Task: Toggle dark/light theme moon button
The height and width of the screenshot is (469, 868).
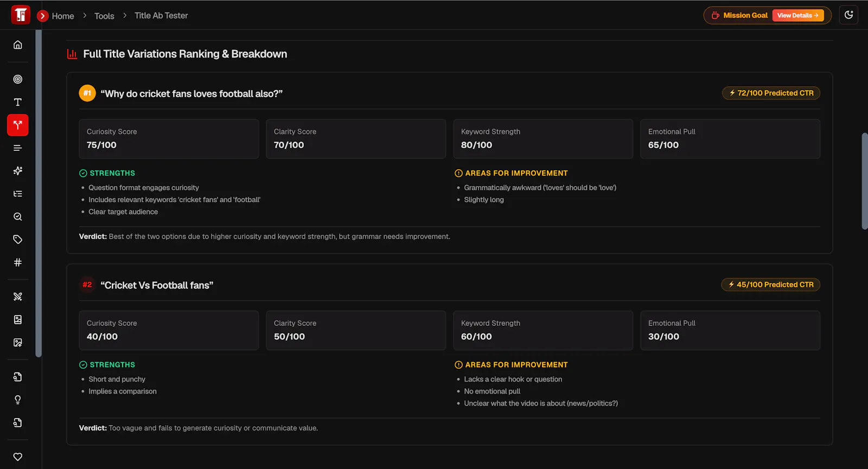Action: [x=849, y=15]
